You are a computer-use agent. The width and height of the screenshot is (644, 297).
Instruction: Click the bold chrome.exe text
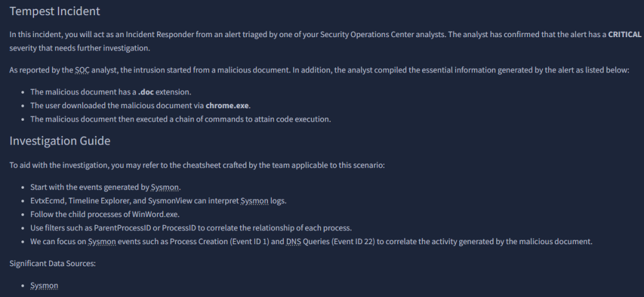click(227, 105)
